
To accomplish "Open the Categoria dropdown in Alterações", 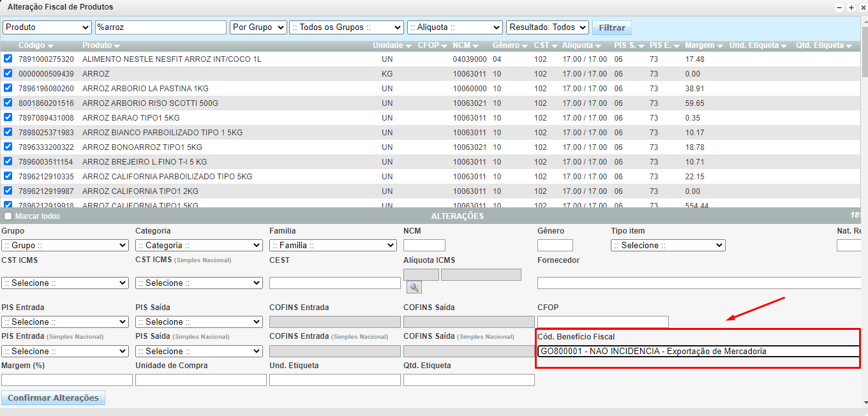I will coord(198,246).
